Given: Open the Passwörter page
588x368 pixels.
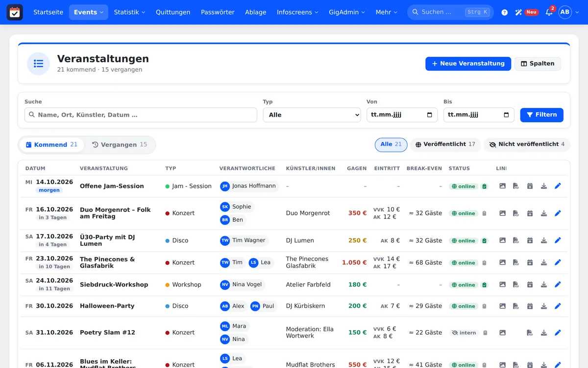Looking at the screenshot, I should [218, 12].
